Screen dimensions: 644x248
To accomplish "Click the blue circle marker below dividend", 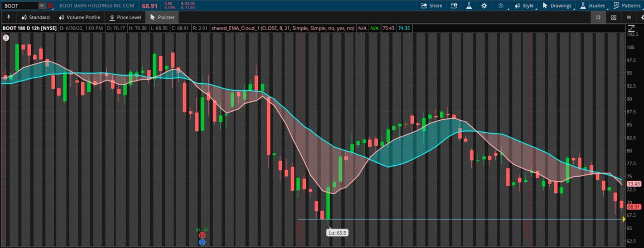I will [202, 242].
